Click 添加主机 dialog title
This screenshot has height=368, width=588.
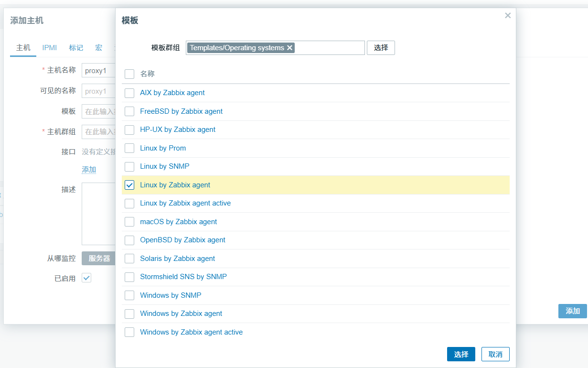coord(27,21)
